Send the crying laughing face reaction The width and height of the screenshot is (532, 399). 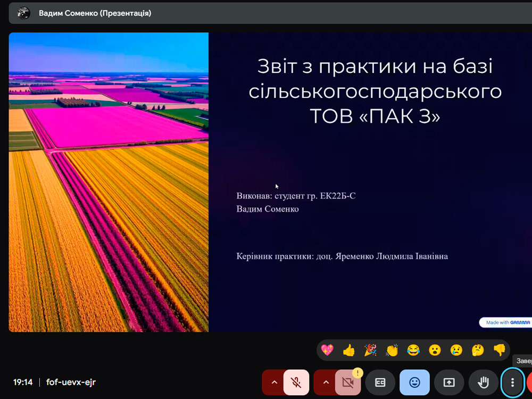pos(413,350)
